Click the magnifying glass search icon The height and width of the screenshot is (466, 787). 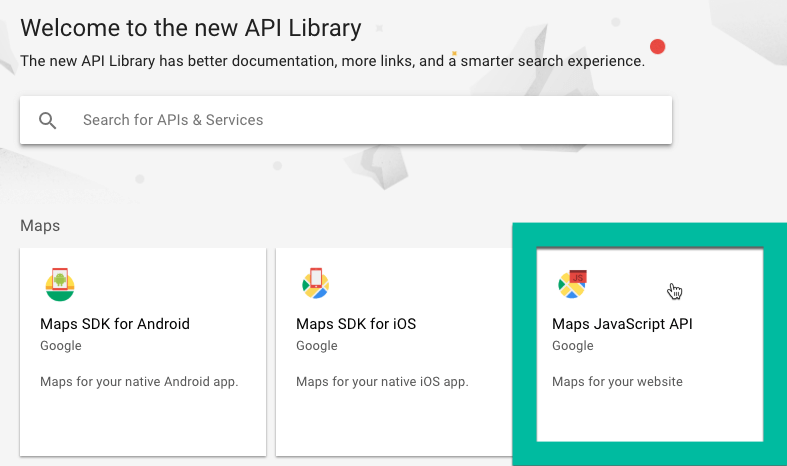pos(48,121)
